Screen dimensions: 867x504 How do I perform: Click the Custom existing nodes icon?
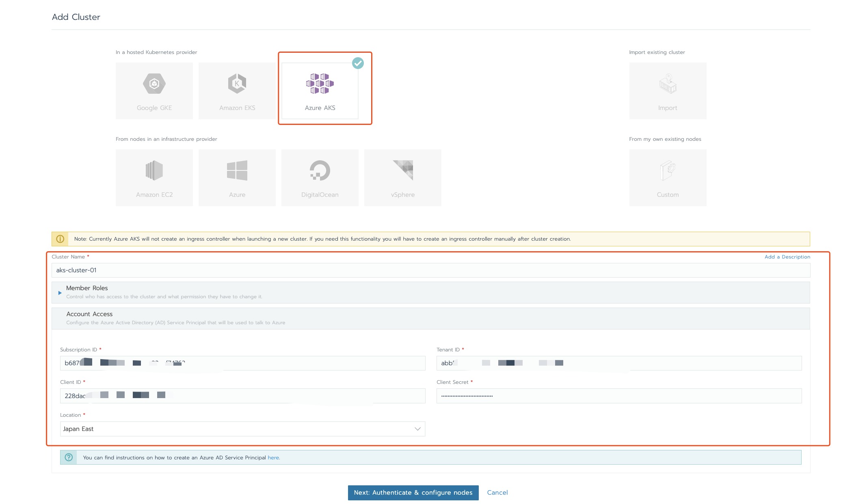pyautogui.click(x=668, y=178)
